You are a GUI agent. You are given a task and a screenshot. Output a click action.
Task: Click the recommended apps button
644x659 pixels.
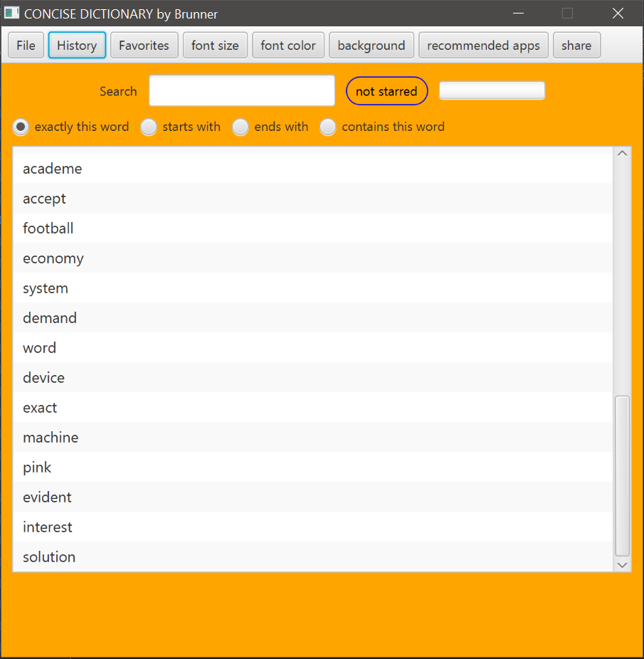coord(483,45)
